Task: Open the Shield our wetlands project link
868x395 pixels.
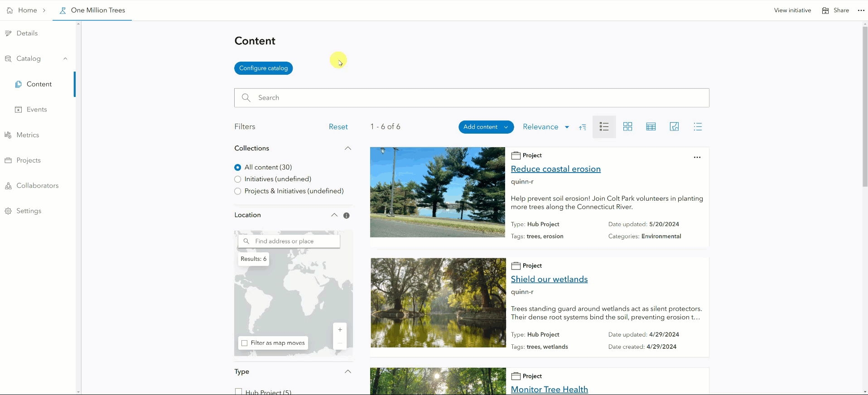Action: tap(549, 279)
